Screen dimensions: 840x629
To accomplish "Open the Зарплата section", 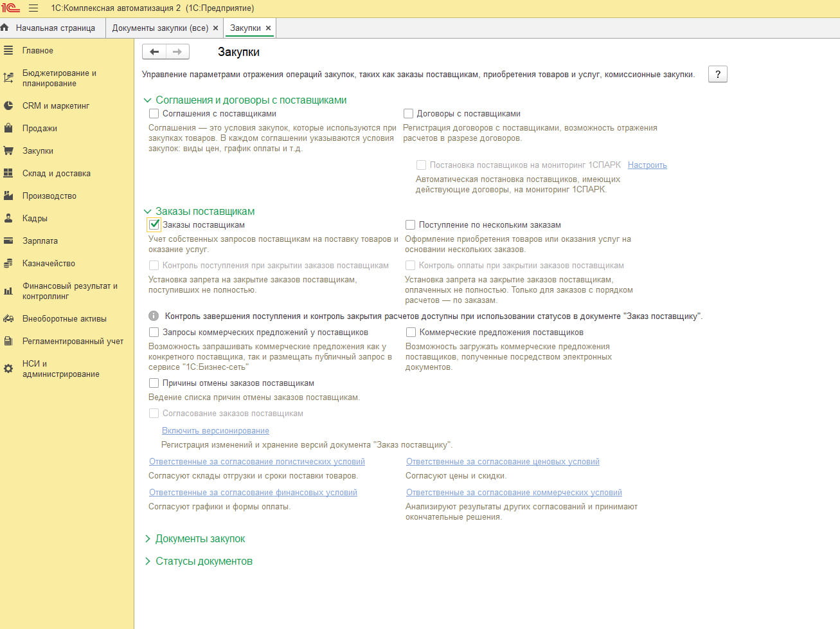I will (40, 241).
